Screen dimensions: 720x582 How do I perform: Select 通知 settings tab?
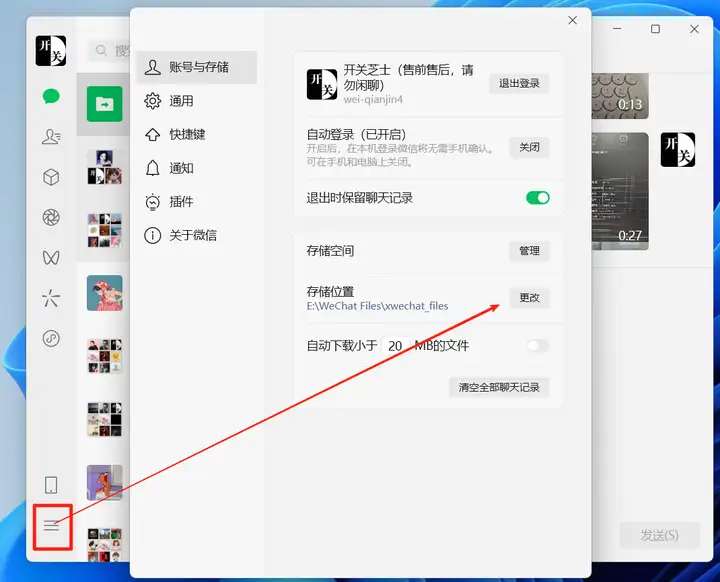pyautogui.click(x=197, y=168)
